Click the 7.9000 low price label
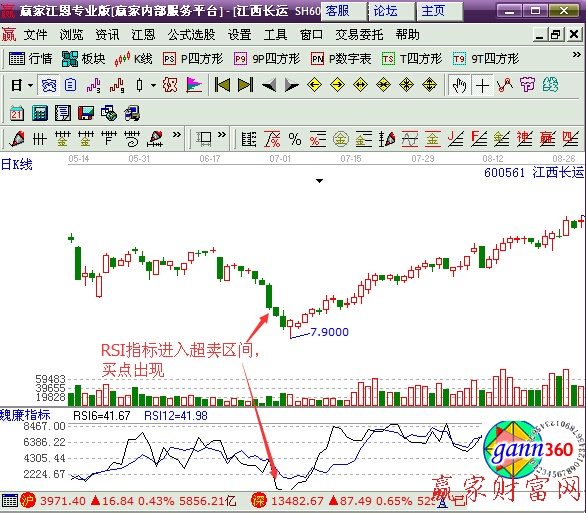The height and width of the screenshot is (513, 586). coord(330,332)
